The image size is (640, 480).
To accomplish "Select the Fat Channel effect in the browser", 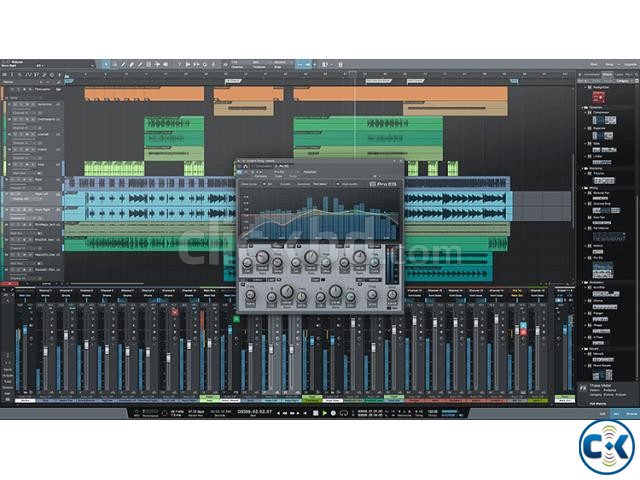I will [601, 228].
